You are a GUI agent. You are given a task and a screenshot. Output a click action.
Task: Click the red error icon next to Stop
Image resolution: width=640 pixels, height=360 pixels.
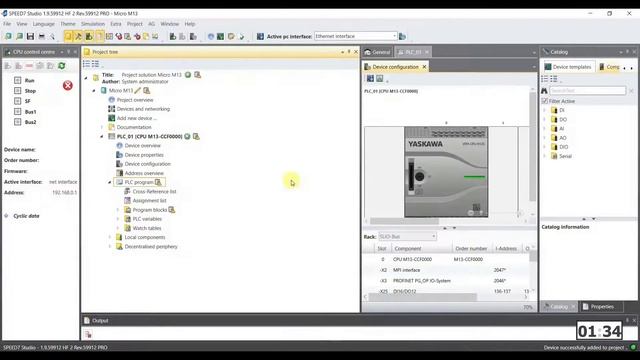(68, 85)
